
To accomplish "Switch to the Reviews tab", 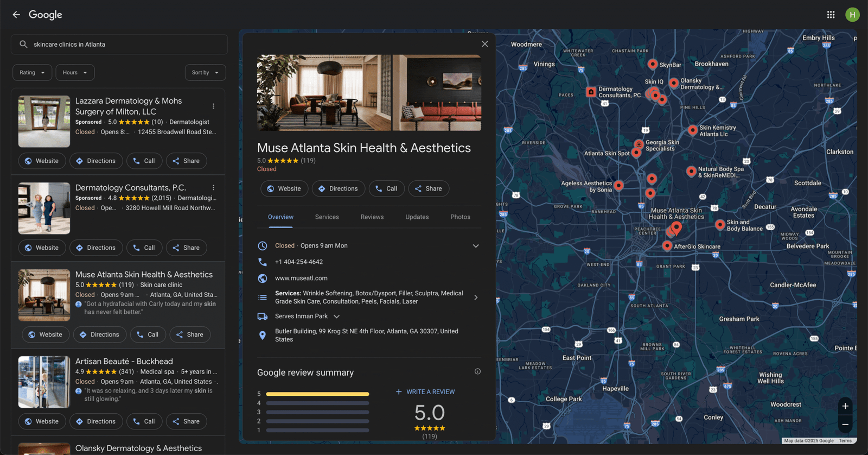I will tap(372, 217).
